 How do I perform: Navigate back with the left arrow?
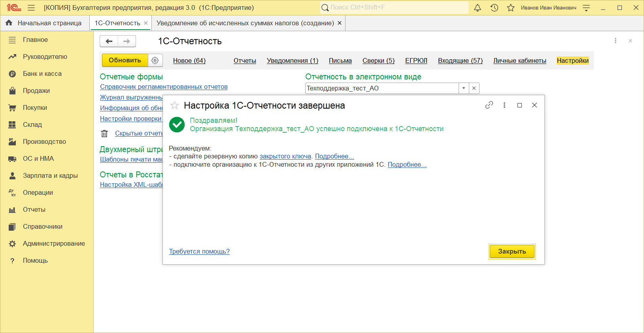click(x=109, y=41)
